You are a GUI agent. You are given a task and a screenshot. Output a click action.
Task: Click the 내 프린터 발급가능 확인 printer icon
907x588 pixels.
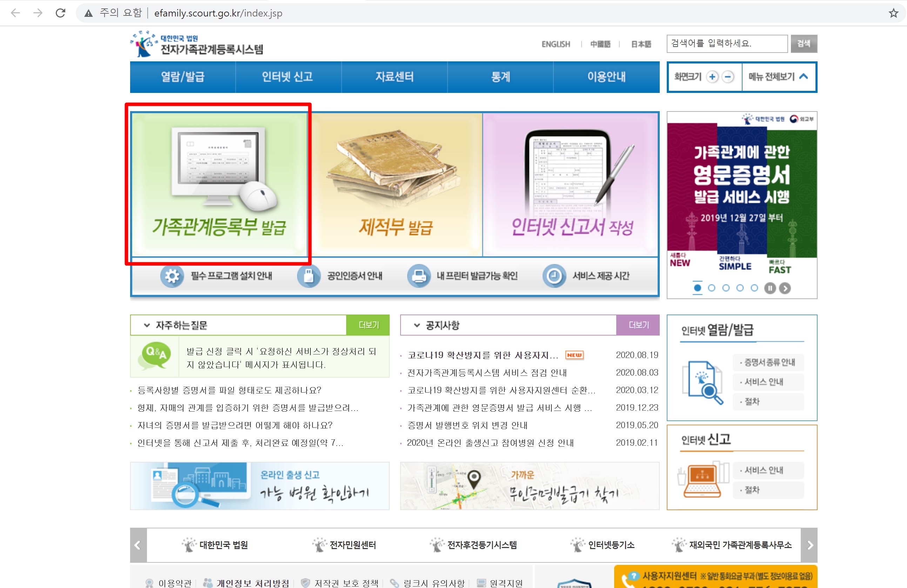(x=419, y=276)
